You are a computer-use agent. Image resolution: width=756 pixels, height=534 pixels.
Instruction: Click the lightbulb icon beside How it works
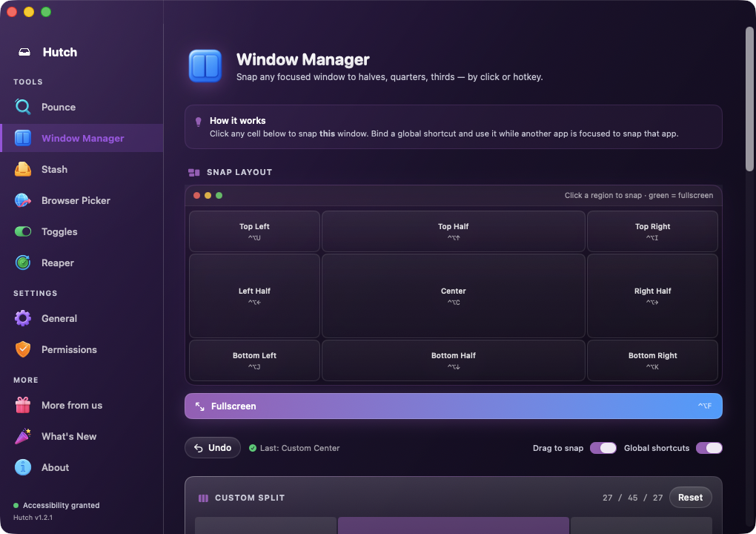pyautogui.click(x=198, y=122)
